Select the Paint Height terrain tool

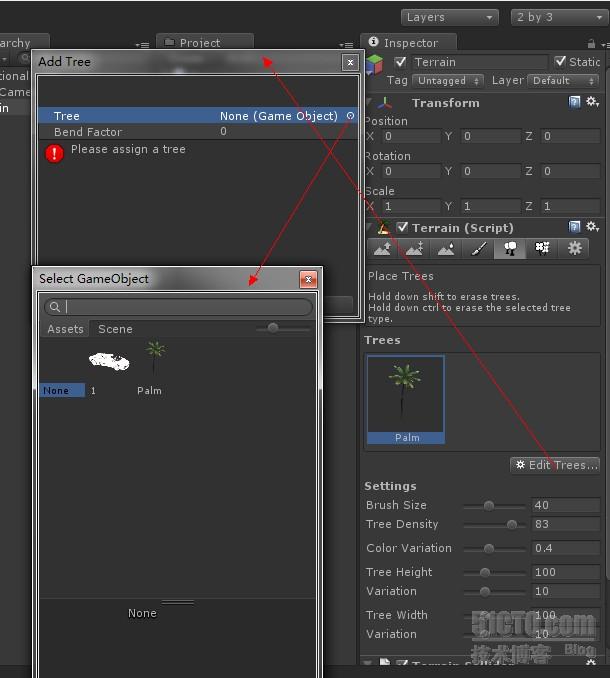[414, 248]
